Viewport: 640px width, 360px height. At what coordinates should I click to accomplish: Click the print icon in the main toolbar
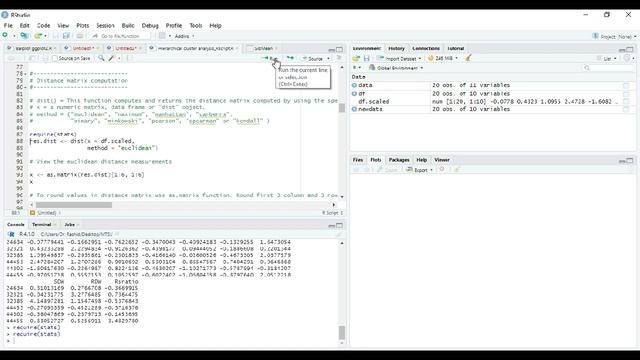80,36
